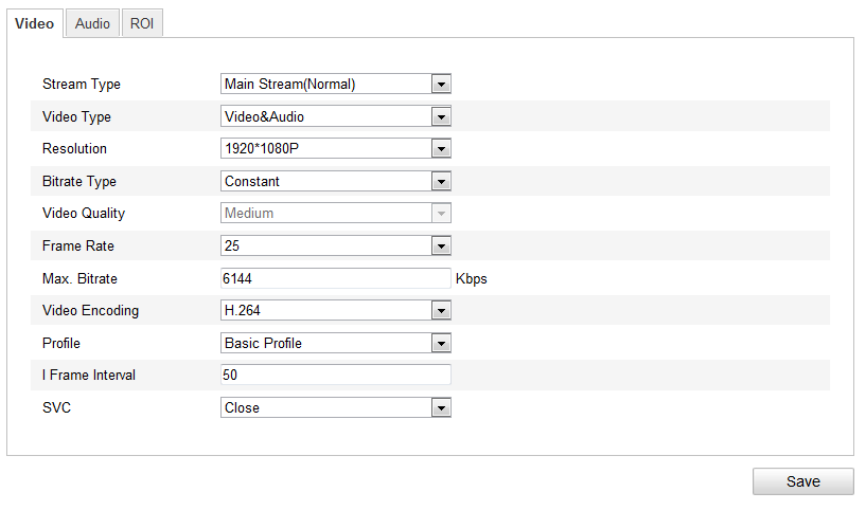
Task: Switch to the Audio tab
Action: click(93, 24)
